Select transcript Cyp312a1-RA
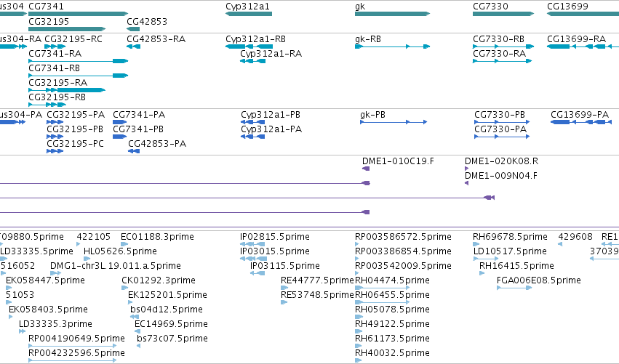The height and width of the screenshot is (364, 619). pyautogui.click(x=252, y=61)
